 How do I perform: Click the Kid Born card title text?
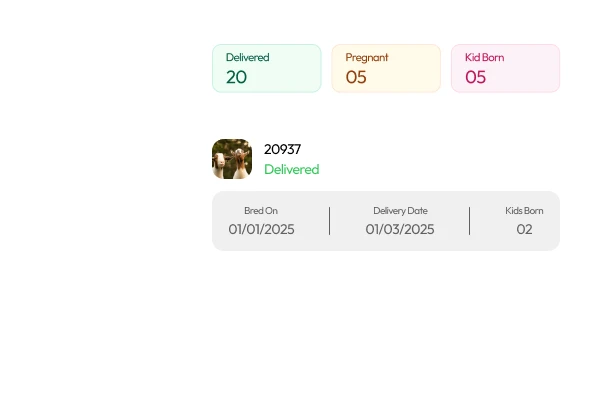click(x=485, y=57)
